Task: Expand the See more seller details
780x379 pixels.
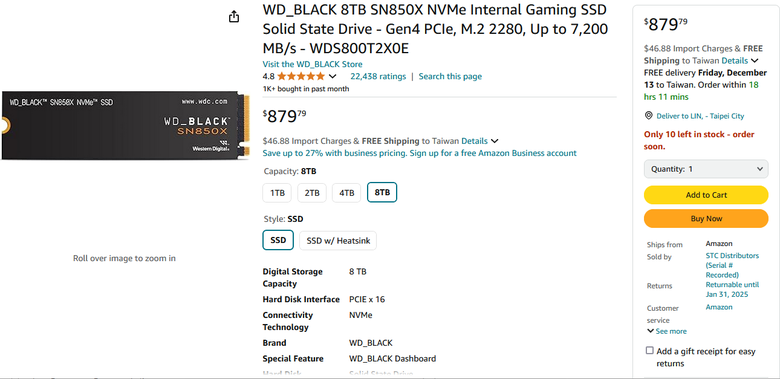Action: coord(667,331)
